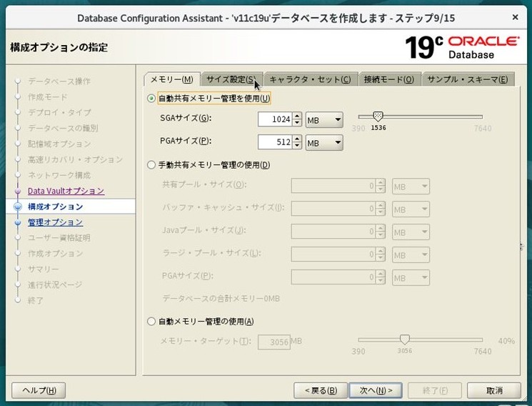Increase SGA size with up spinner arrow
The image size is (532, 406).
(x=297, y=116)
